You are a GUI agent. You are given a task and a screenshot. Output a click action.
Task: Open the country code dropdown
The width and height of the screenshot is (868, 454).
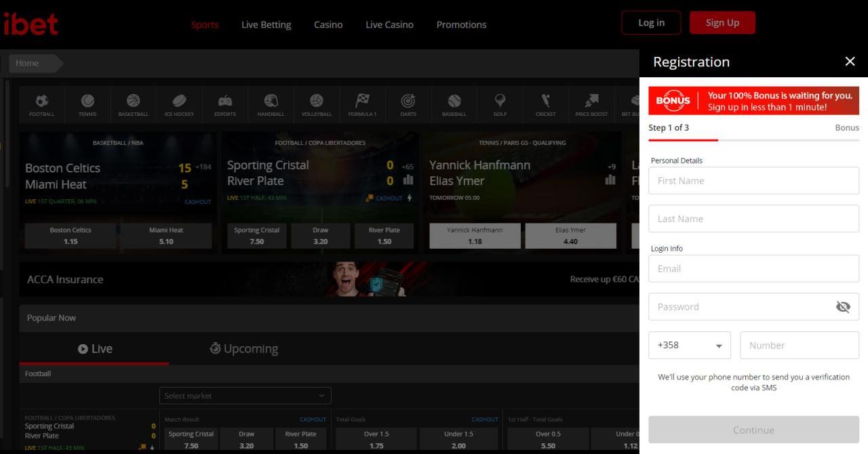coord(690,345)
